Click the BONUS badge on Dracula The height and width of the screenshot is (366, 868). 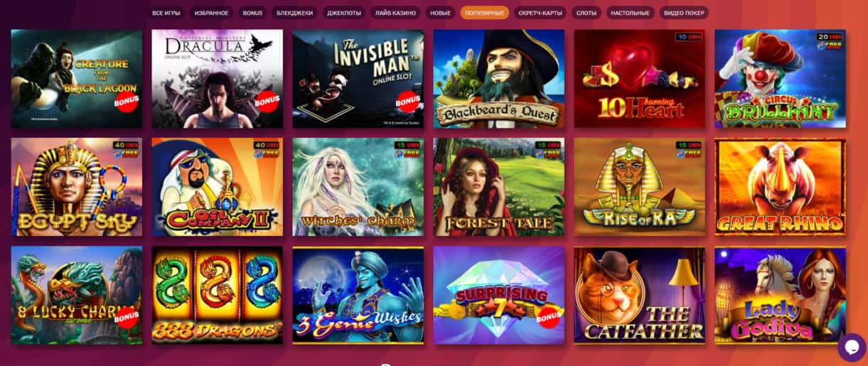click(267, 102)
